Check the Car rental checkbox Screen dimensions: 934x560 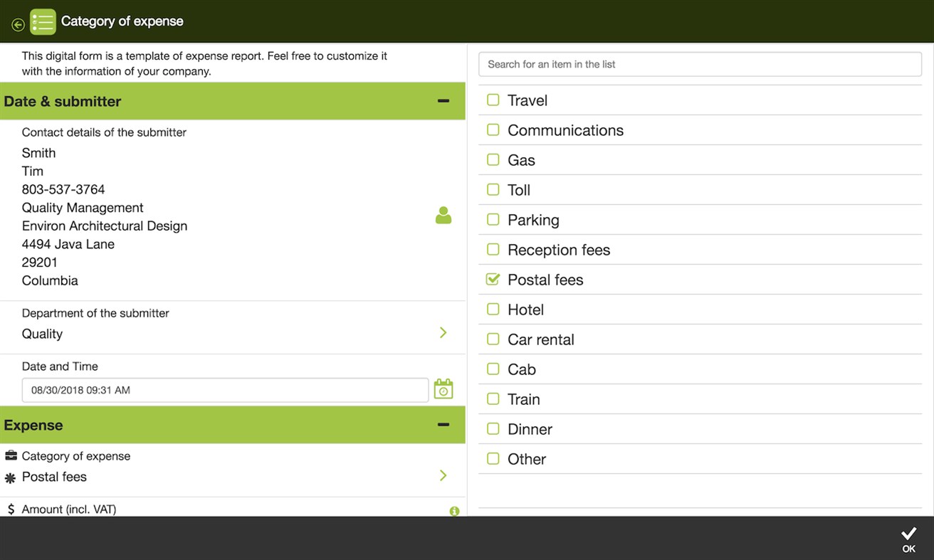[x=493, y=339]
